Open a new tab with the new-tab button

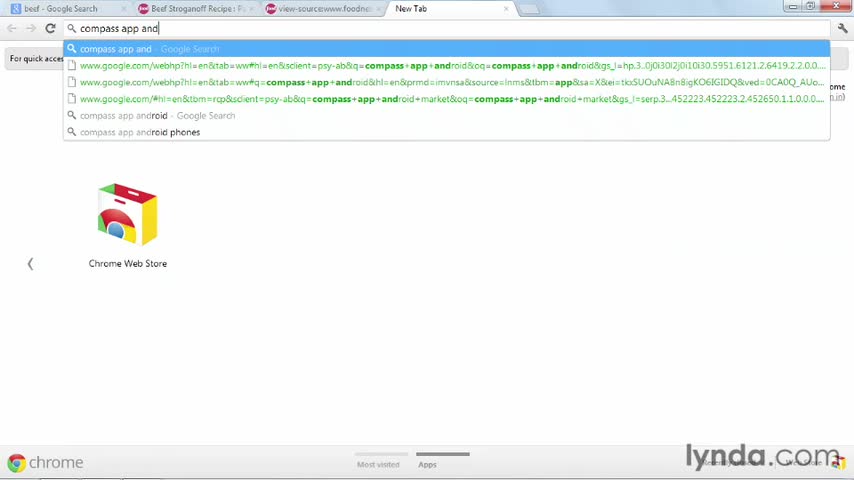pos(528,9)
